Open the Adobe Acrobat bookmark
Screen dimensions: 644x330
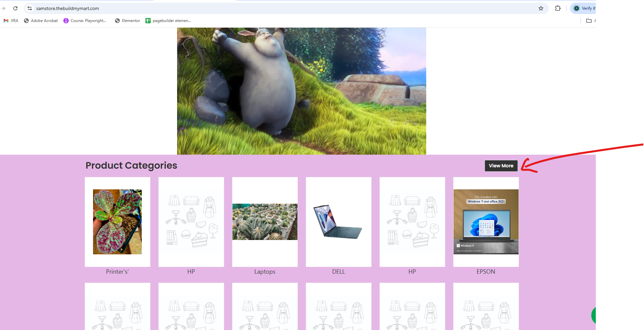(41, 21)
